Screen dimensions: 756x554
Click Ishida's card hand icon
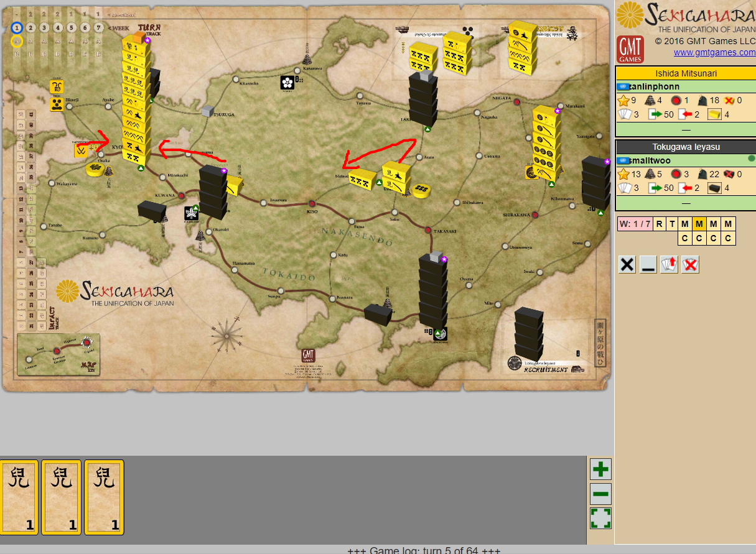point(623,114)
